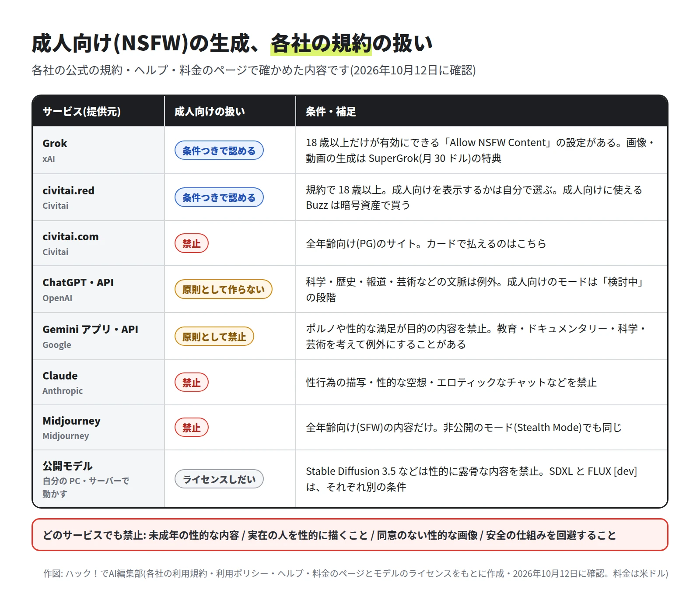Click the Civitai label under civitai.red
Image resolution: width=700 pixels, height=604 pixels.
[55, 206]
